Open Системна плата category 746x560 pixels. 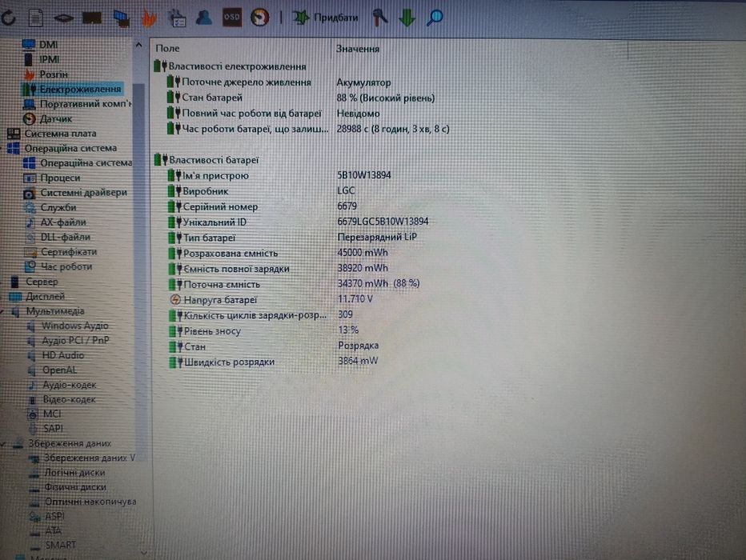click(x=60, y=134)
